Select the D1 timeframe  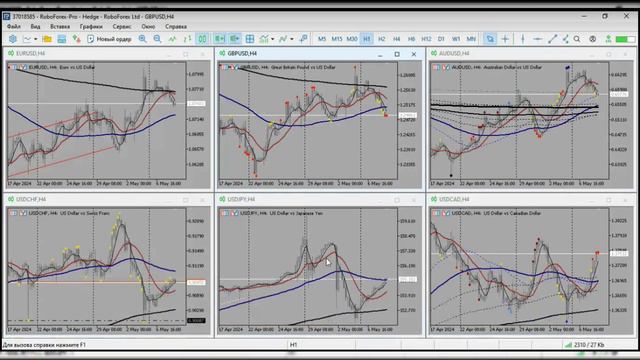[x=441, y=39]
